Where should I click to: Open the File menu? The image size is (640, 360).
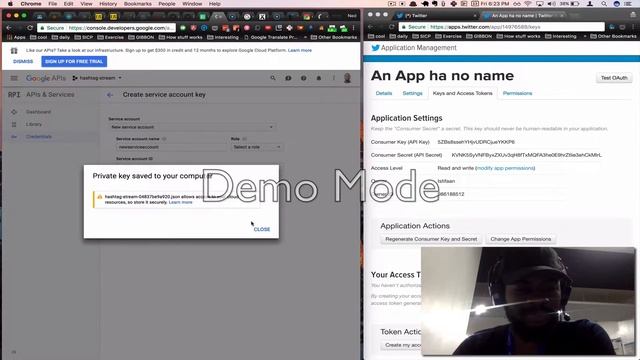pyautogui.click(x=53, y=4)
